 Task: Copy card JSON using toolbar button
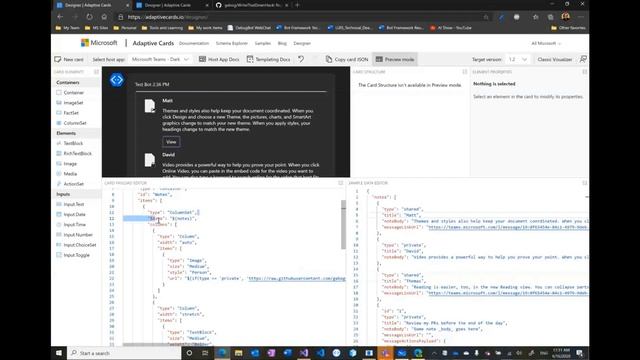(x=347, y=59)
